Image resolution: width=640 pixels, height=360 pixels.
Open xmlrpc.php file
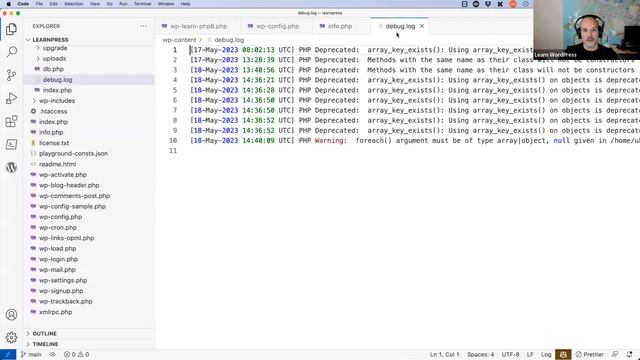(56, 312)
